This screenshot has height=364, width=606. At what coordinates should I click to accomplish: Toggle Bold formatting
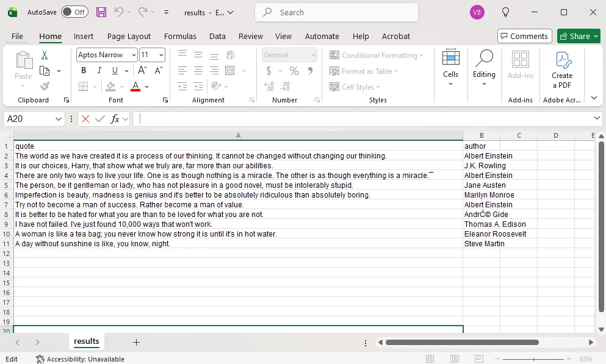coord(84,71)
